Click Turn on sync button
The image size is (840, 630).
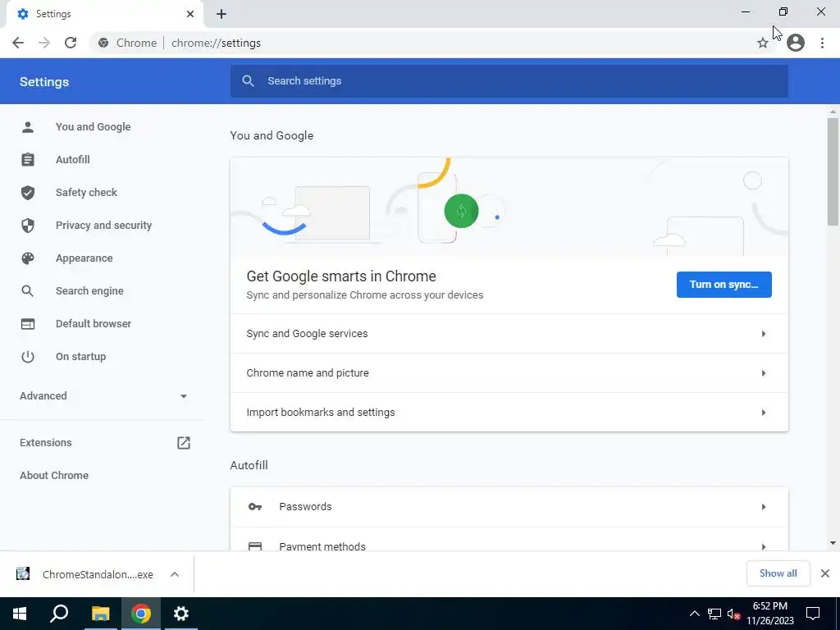click(724, 285)
